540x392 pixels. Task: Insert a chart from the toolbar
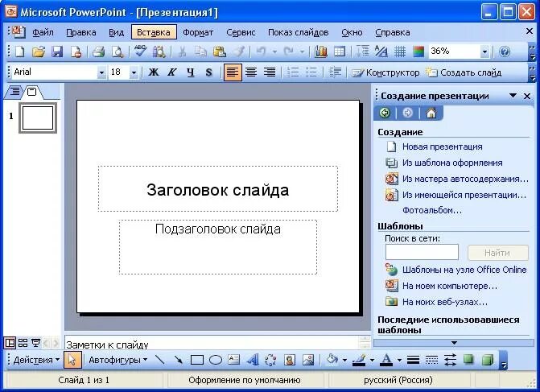[321, 52]
